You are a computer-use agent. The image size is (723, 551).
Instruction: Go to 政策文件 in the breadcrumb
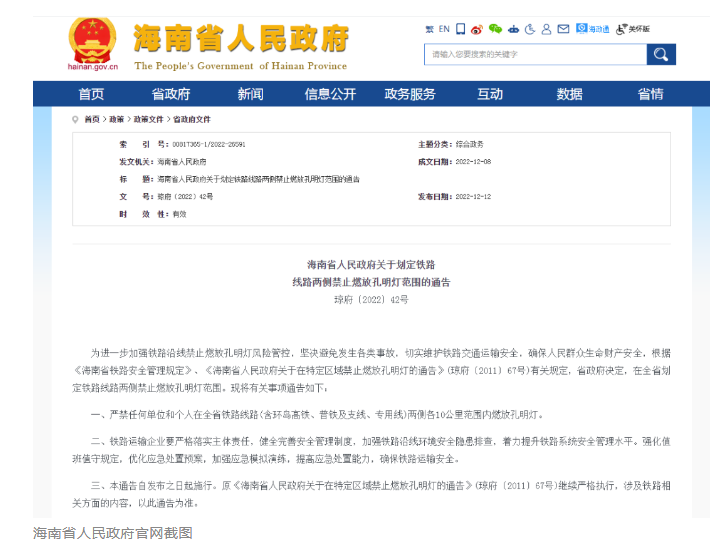pyautogui.click(x=148, y=119)
